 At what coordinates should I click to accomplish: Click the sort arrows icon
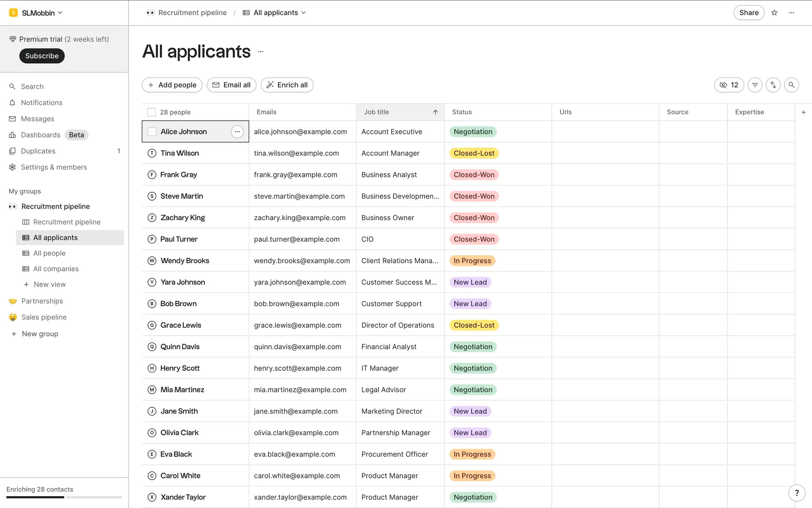point(773,85)
